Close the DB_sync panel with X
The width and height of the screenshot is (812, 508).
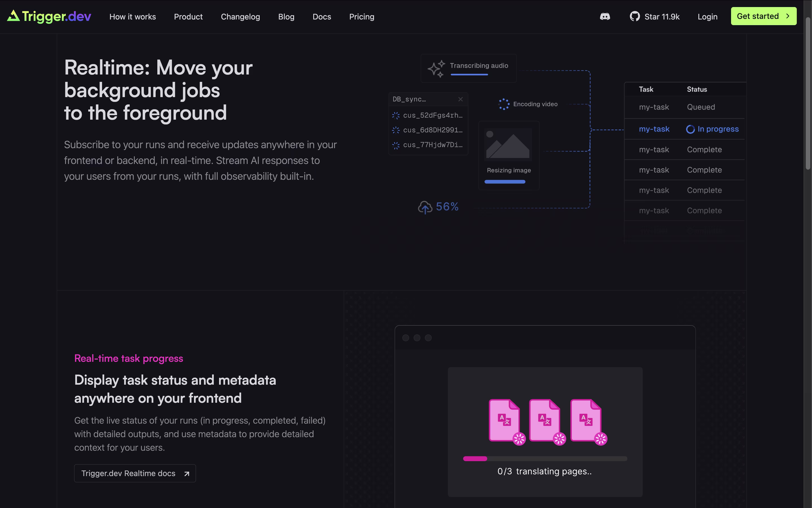coord(460,99)
